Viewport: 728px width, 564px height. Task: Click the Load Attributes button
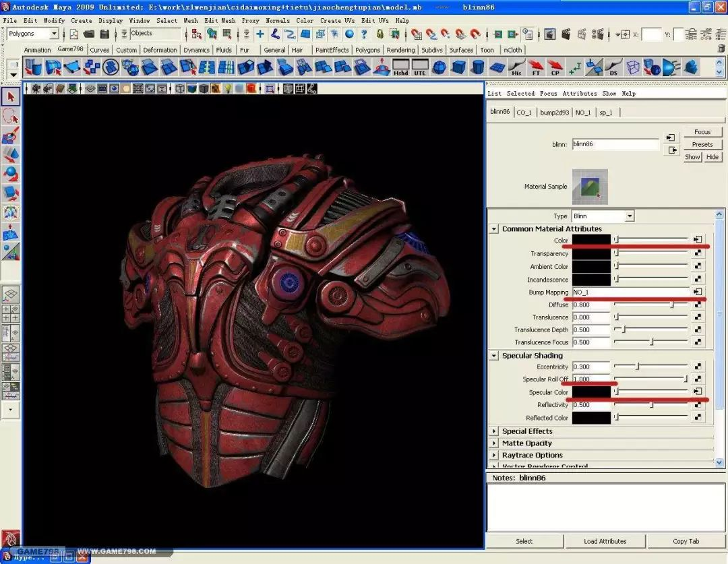tap(605, 541)
